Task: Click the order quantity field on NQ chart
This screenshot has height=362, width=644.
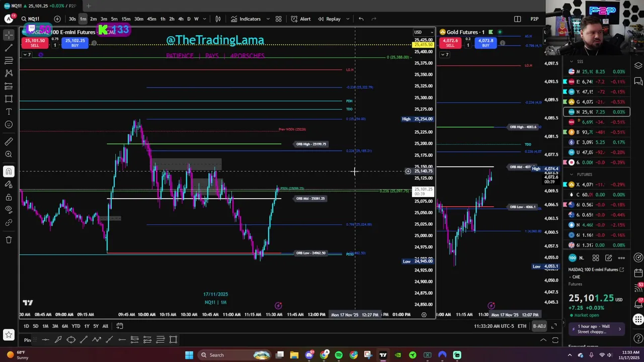Action: 55,45
